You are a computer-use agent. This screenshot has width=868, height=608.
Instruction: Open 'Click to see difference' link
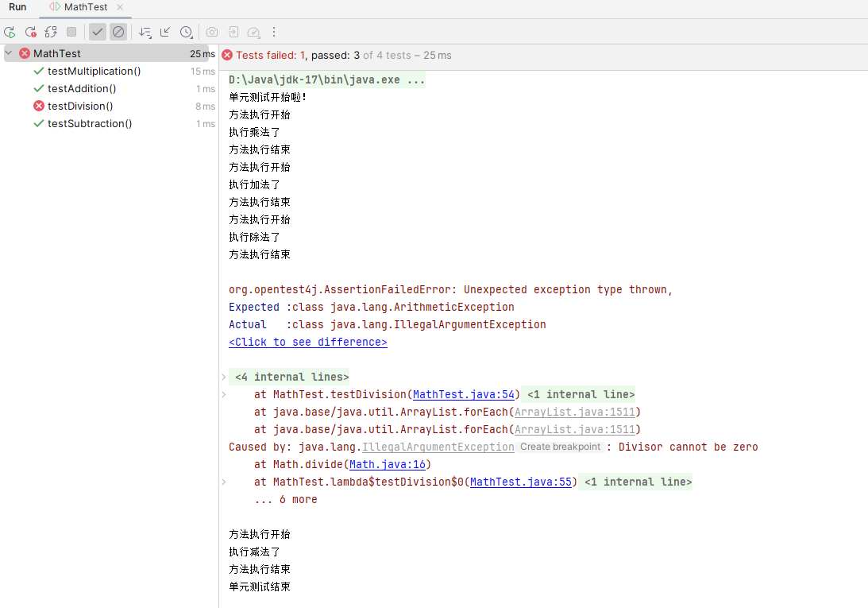click(307, 342)
